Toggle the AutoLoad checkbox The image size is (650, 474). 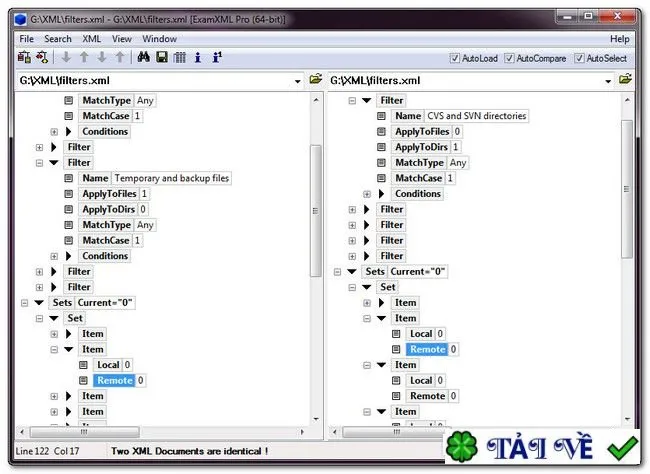tap(455, 58)
